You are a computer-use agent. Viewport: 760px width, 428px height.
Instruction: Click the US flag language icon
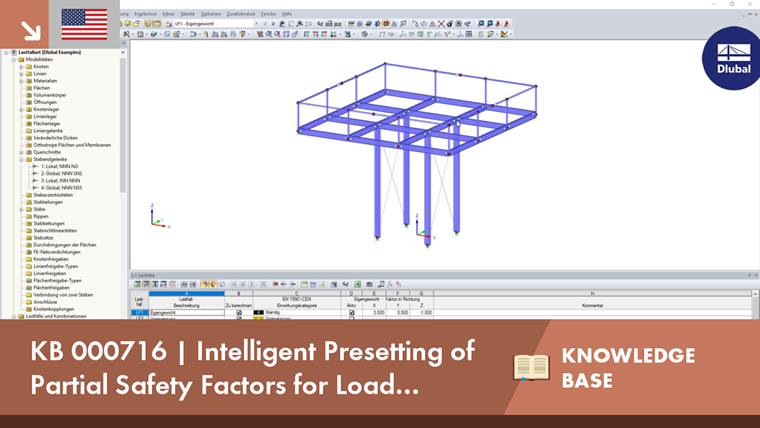click(x=84, y=24)
